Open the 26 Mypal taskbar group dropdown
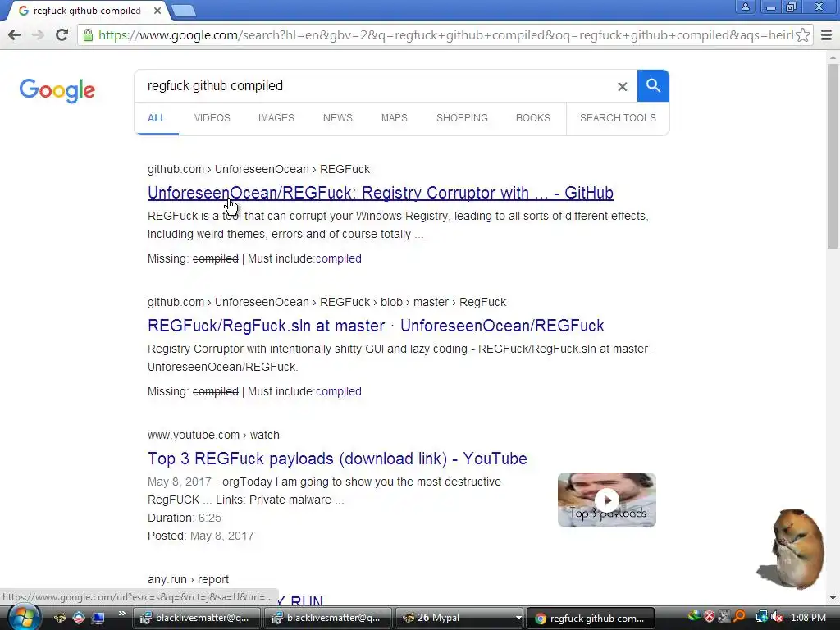Screen dimensions: 840x630 point(518,618)
